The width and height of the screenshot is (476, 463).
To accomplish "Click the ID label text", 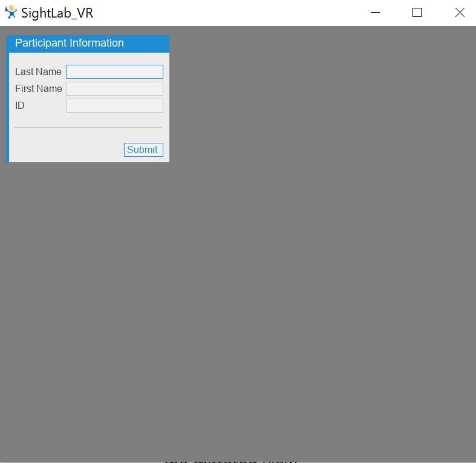I will click(x=20, y=106).
